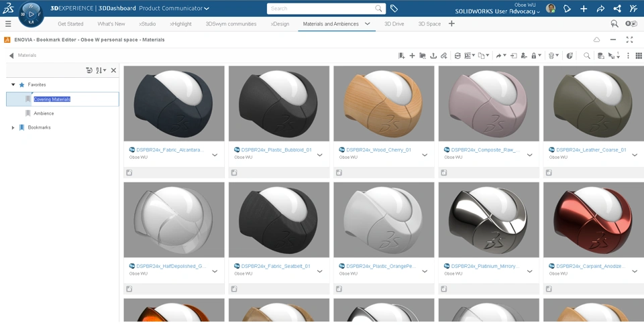Open the vertical three-dots more menu

point(628,56)
